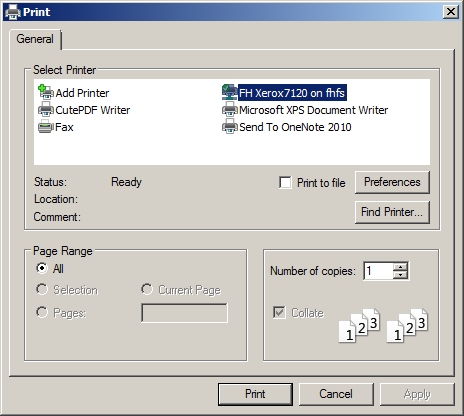Choose the Current Page radio option
The height and width of the screenshot is (416, 464).
147,289
